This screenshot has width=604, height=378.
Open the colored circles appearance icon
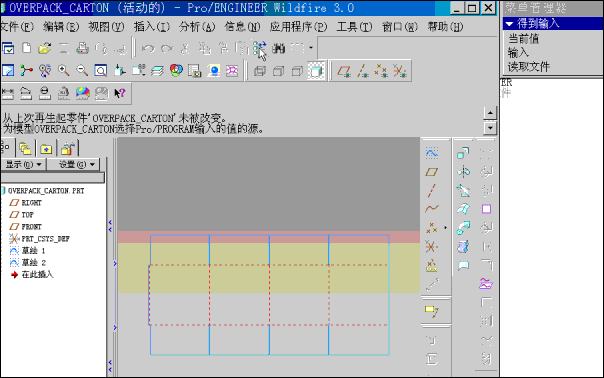[x=176, y=71]
